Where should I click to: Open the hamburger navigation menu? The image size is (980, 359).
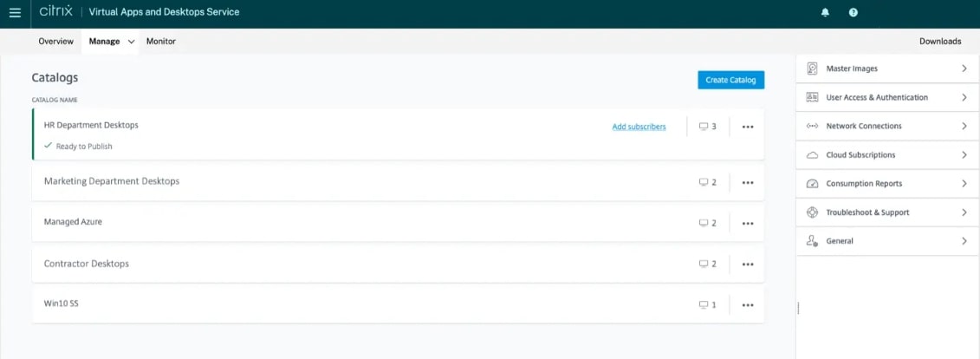[15, 13]
